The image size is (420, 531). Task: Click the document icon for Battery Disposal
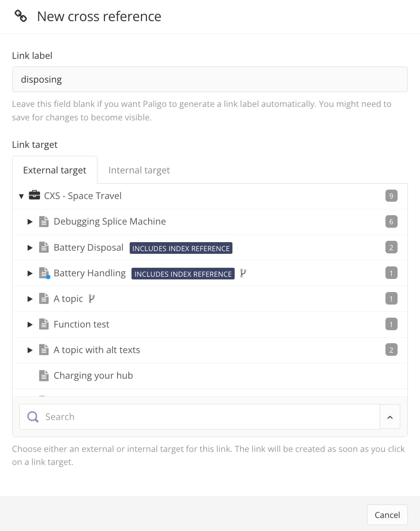44,247
